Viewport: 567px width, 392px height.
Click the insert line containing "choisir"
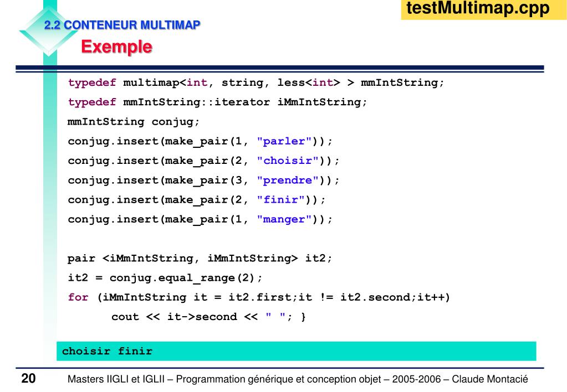[203, 161]
